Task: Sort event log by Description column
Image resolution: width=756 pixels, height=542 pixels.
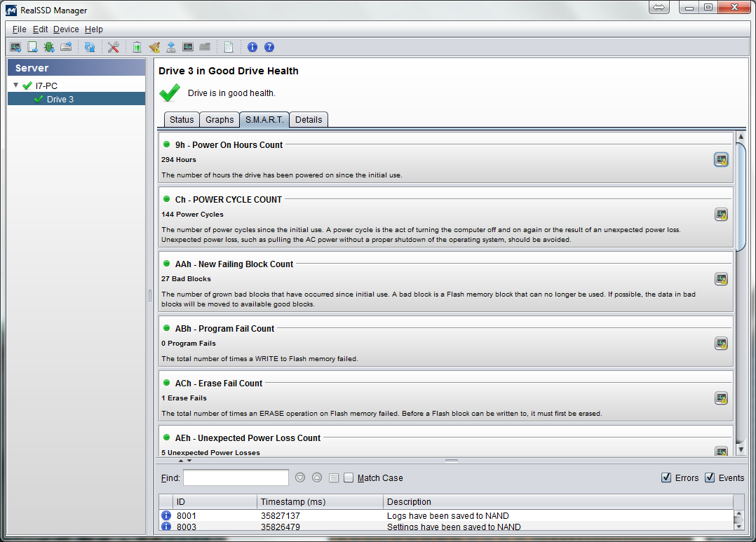Action: 558,502
